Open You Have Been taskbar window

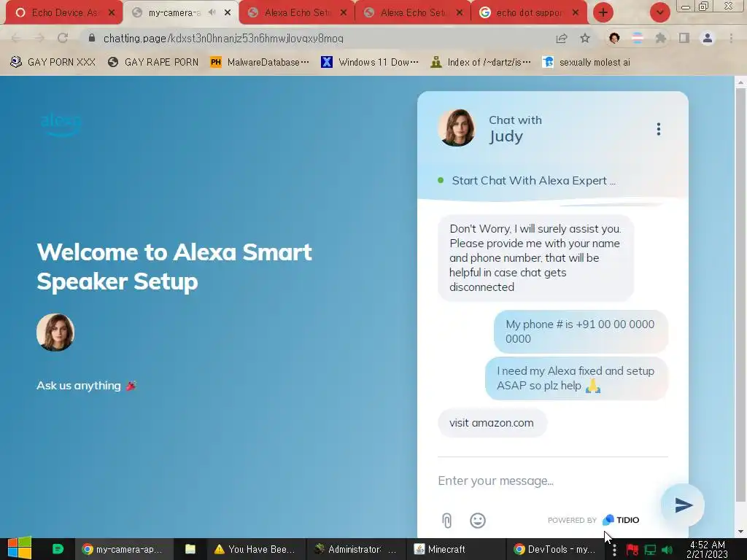(x=255, y=550)
